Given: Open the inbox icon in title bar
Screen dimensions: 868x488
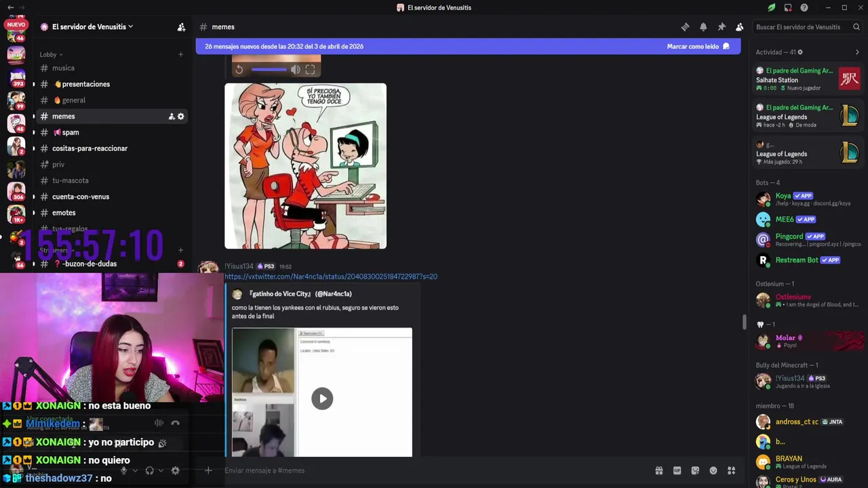Looking at the screenshot, I should point(788,7).
